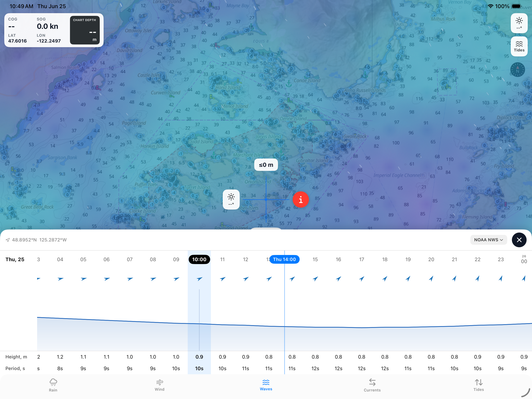Tap Imperial Eagle Channel label on chart
Screen dimensions: 532x399
(397, 175)
